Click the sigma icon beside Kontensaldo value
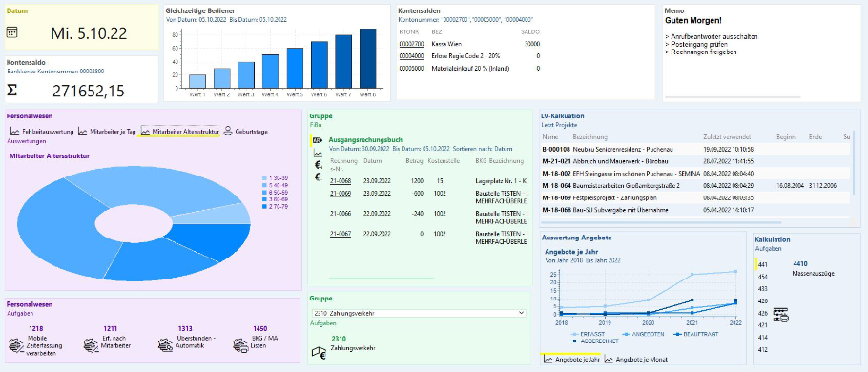The height and width of the screenshot is (372, 868). pos(12,91)
